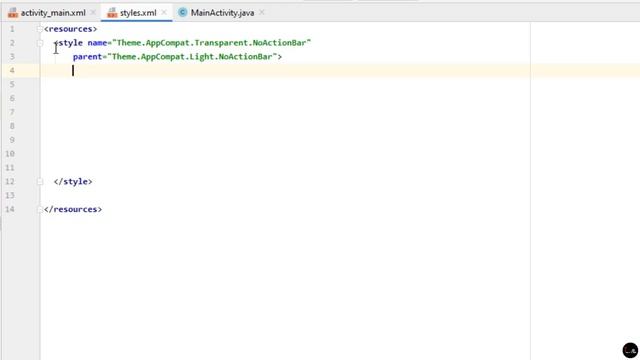Click the name attribute keyword
Screen dimensions: 640x360
97,43
